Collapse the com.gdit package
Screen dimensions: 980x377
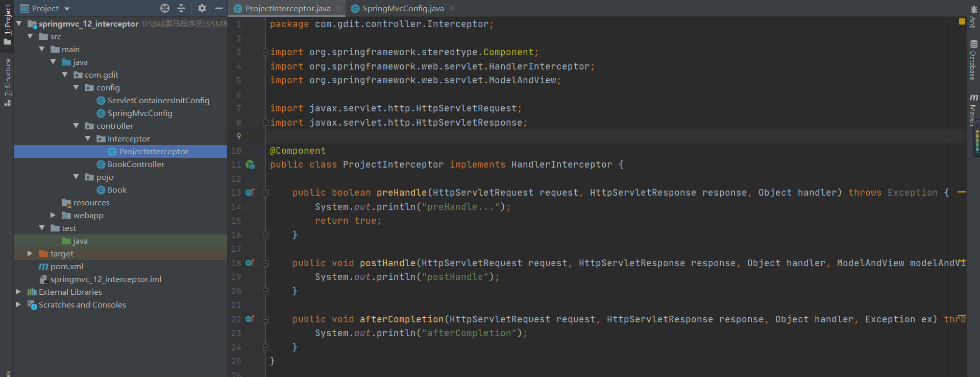[65, 75]
